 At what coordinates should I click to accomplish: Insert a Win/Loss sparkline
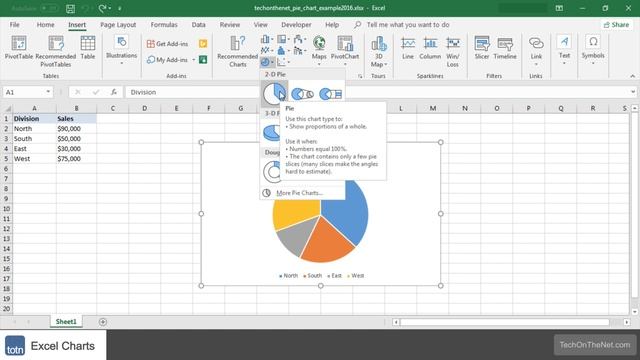[x=453, y=51]
